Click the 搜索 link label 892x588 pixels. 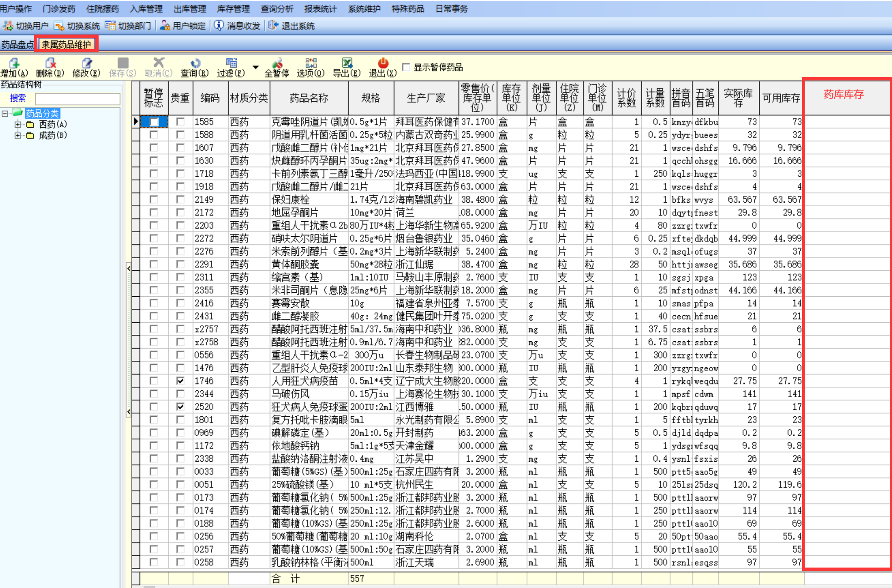[x=18, y=98]
